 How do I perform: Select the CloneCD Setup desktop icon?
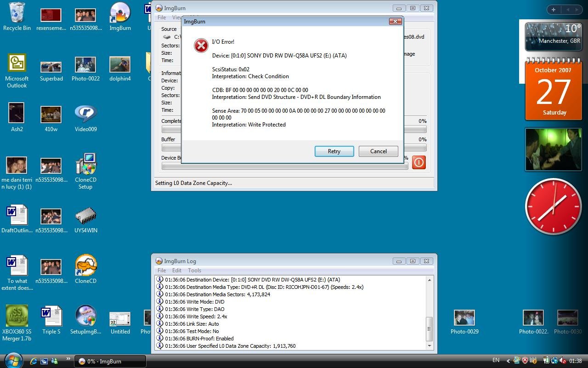pyautogui.click(x=85, y=171)
